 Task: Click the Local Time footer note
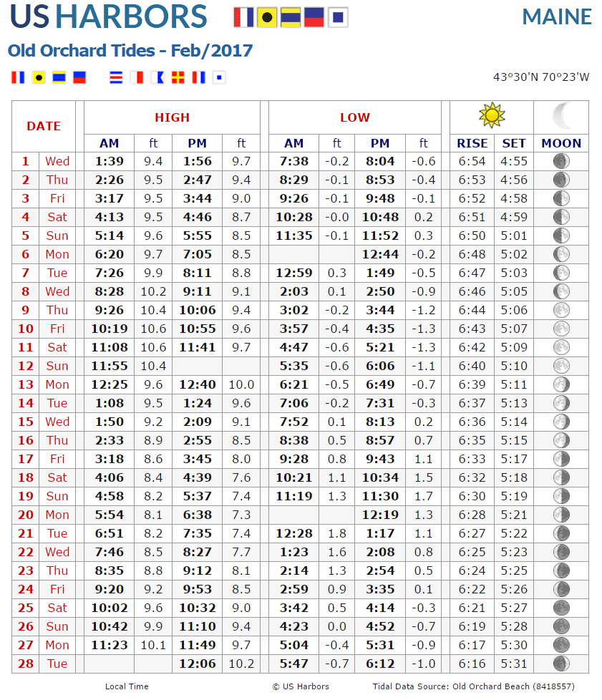tap(127, 686)
